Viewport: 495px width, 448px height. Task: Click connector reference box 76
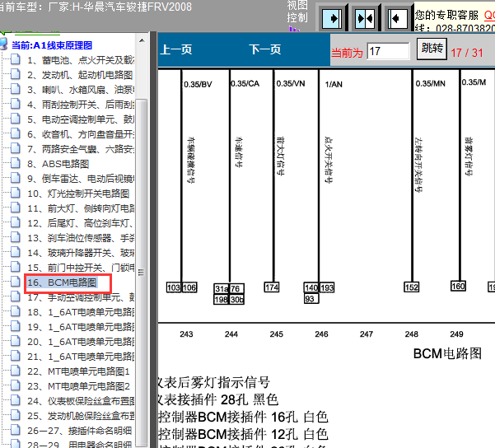[x=236, y=288]
